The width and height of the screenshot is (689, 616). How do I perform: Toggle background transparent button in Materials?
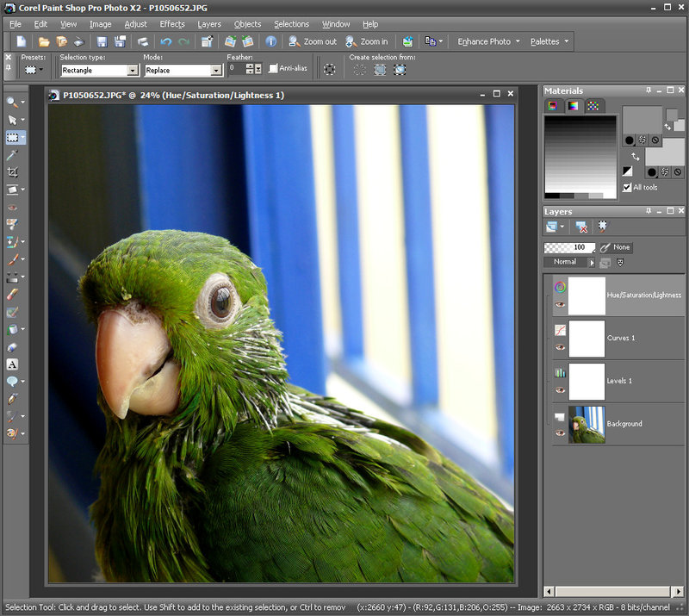(x=678, y=172)
